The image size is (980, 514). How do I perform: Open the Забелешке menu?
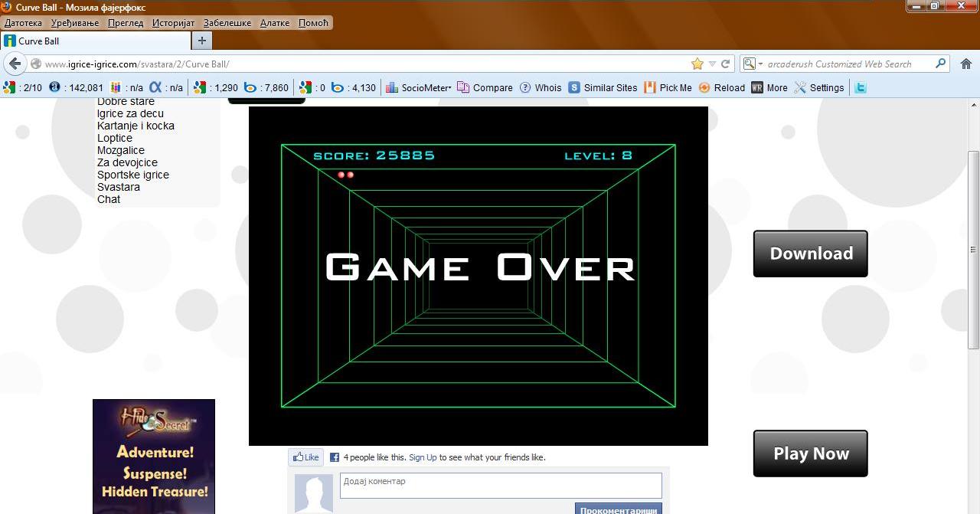coord(227,23)
